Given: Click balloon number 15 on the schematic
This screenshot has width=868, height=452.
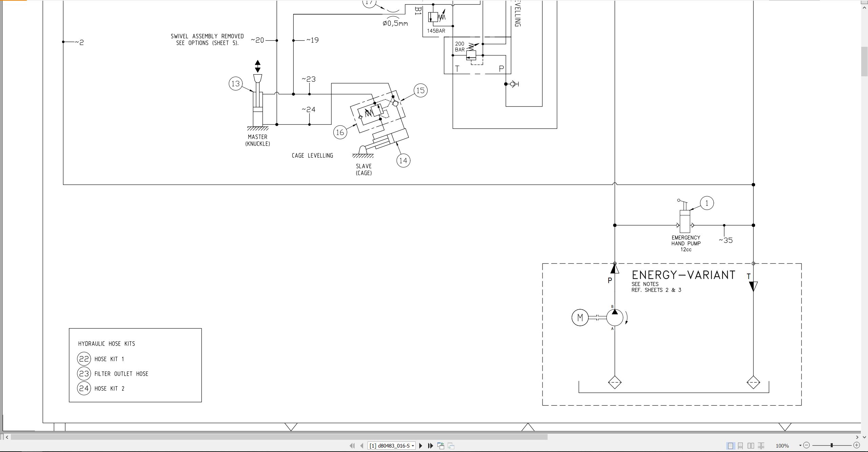Looking at the screenshot, I should point(420,91).
